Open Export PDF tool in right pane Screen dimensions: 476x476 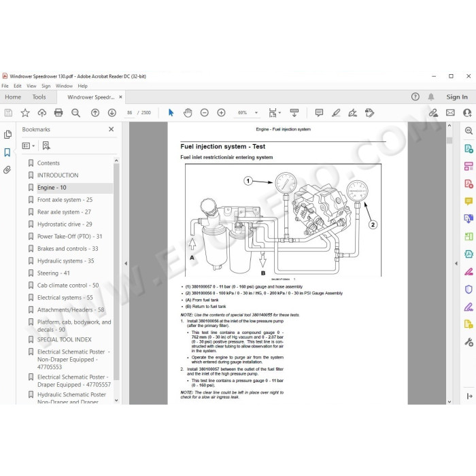tap(469, 149)
